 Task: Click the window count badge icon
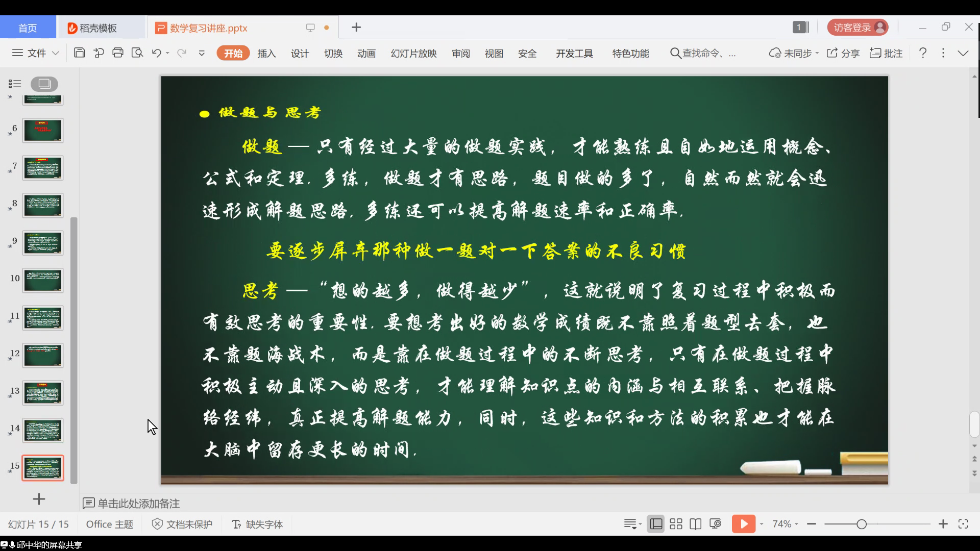(x=801, y=27)
